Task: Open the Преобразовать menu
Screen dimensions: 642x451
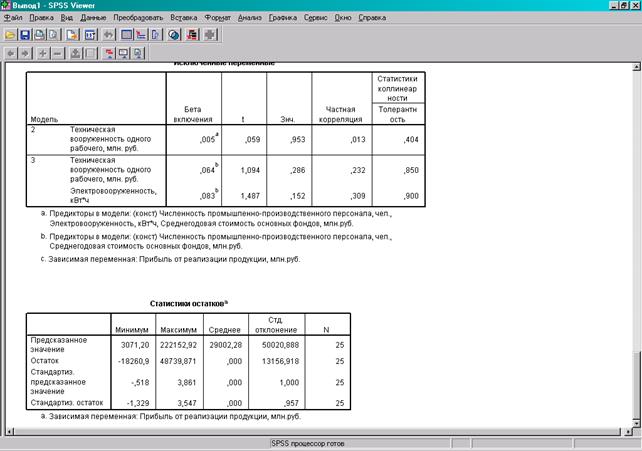Action: (x=138, y=18)
